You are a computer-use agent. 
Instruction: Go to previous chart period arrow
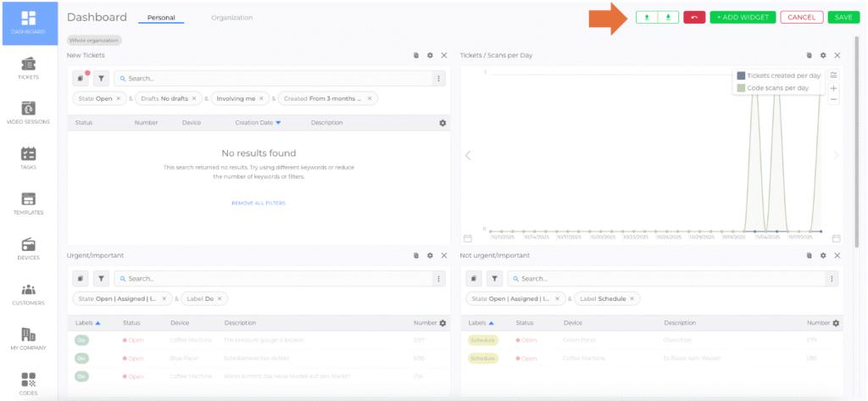[468, 156]
